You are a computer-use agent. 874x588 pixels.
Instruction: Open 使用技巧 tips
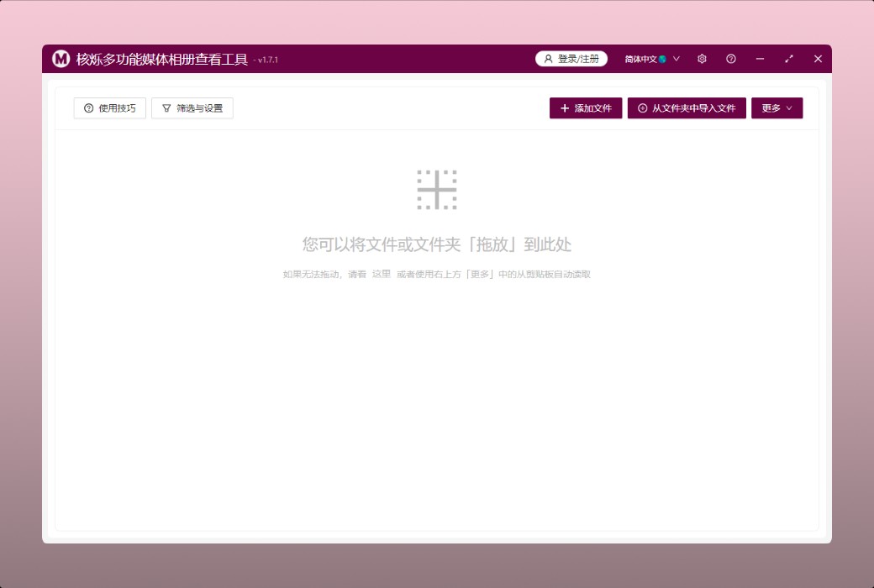[110, 108]
